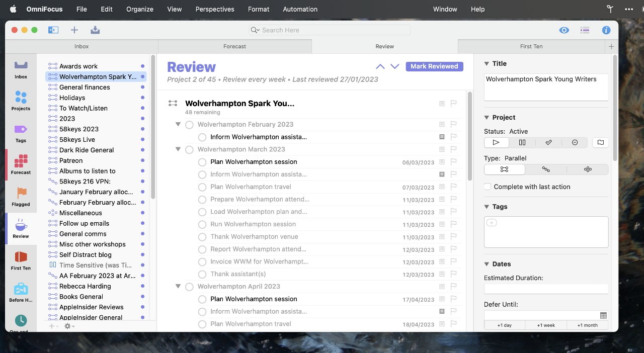Image resolution: width=644 pixels, height=353 pixels.
Task: Open view options with eye icon
Action: 564,30
